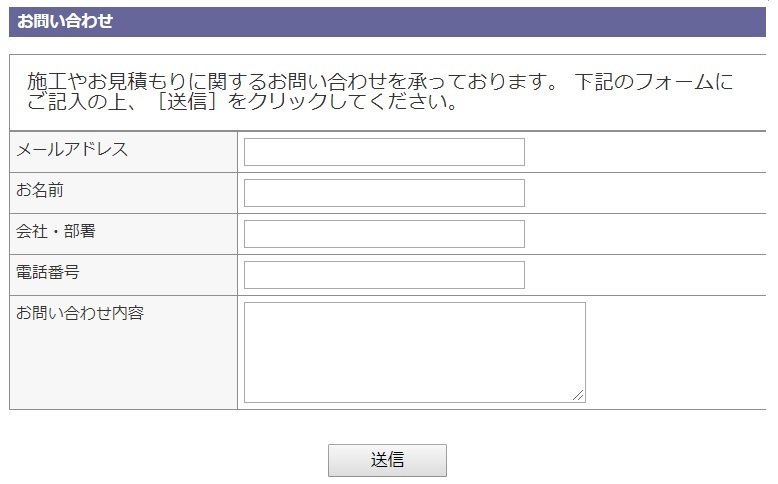Click the textarea resize grip icon
778x484 pixels.
click(x=578, y=395)
